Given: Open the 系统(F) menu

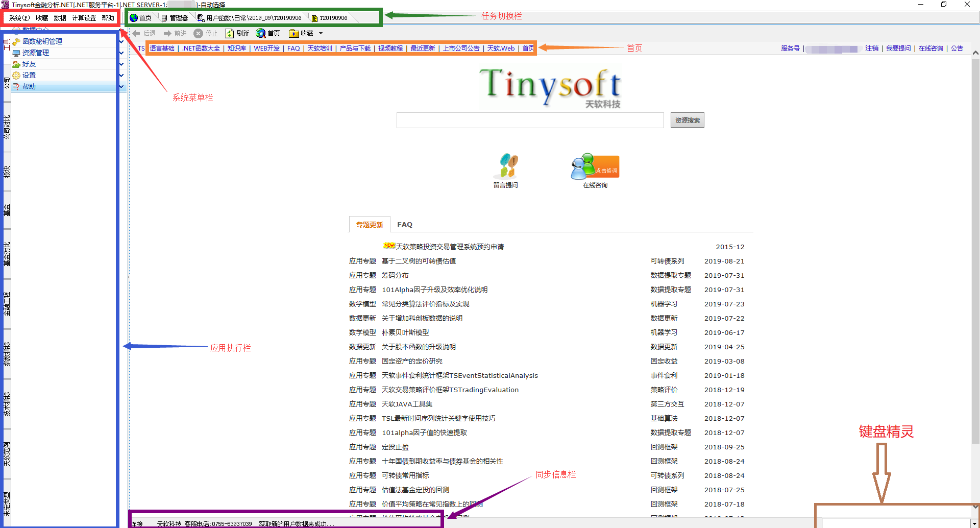Looking at the screenshot, I should point(19,18).
